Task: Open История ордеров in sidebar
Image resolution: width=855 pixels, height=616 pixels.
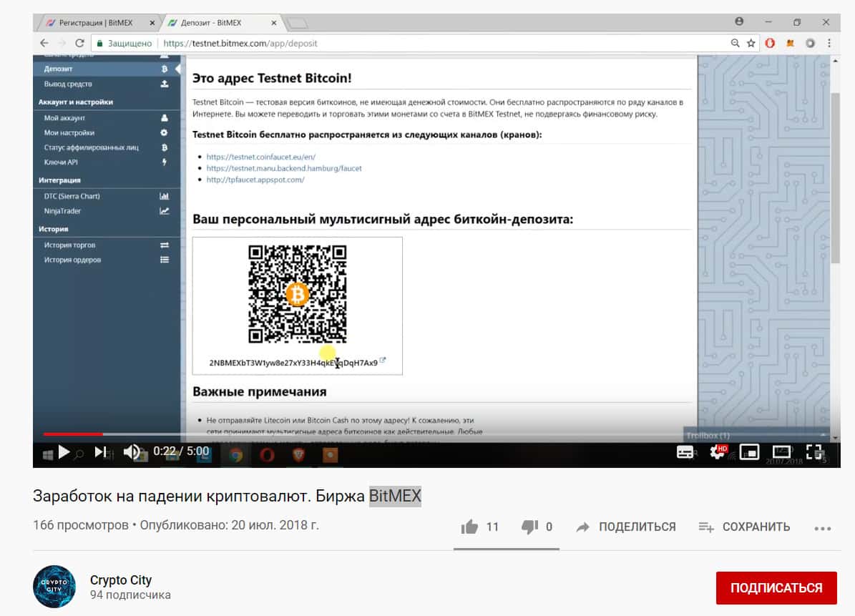Action: 107,260
